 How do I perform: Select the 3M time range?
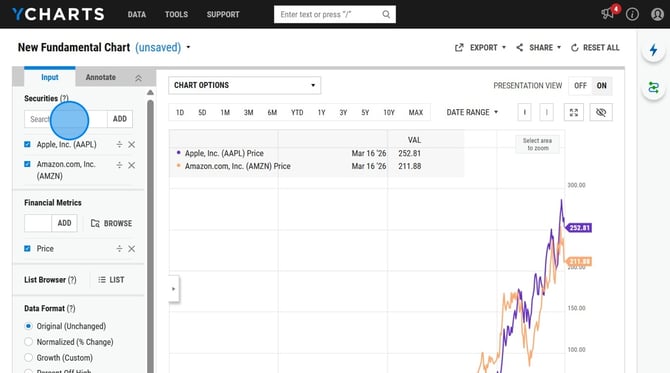(x=249, y=112)
